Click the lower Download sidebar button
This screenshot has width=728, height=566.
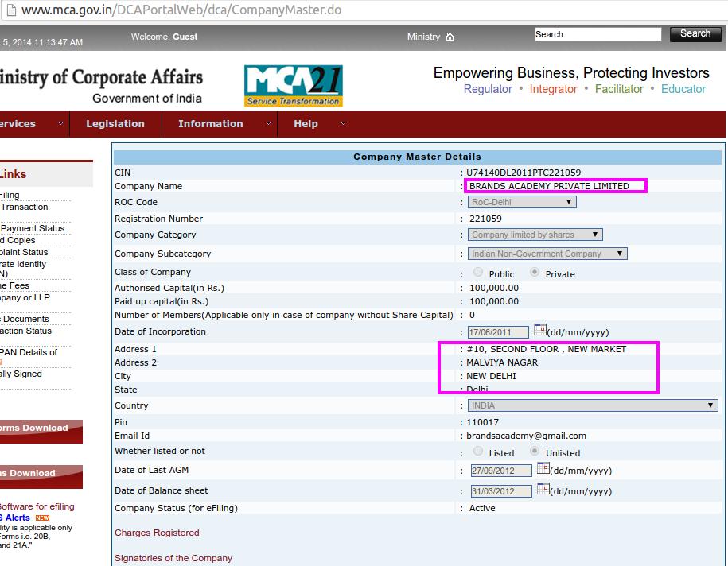point(41,476)
